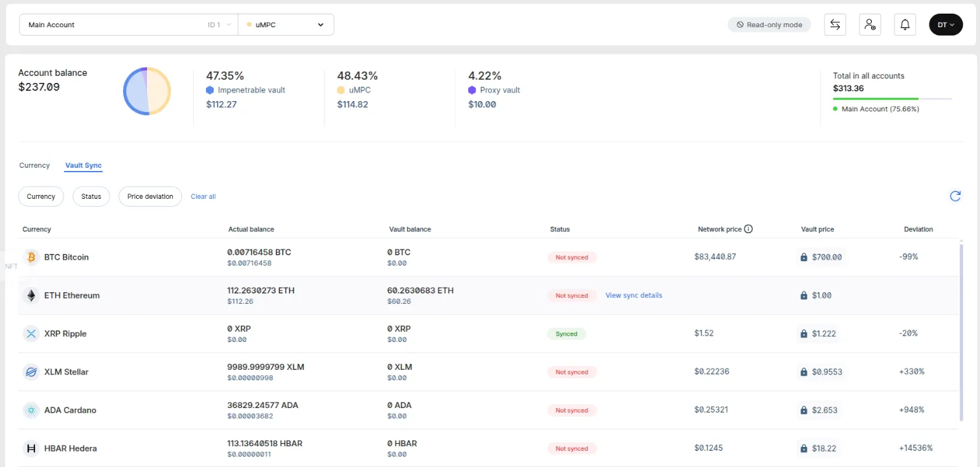This screenshot has width=980, height=467.
Task: Open the DT profile menu
Action: pos(946,25)
